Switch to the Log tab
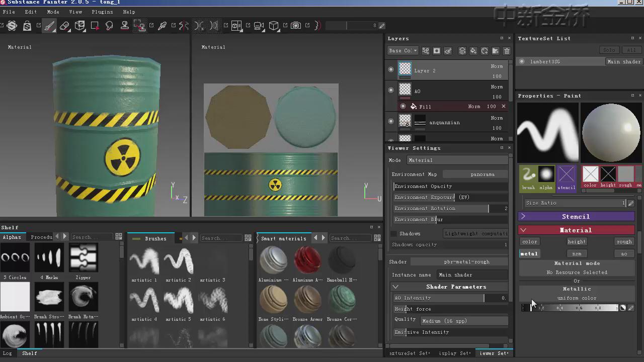 coord(7,353)
